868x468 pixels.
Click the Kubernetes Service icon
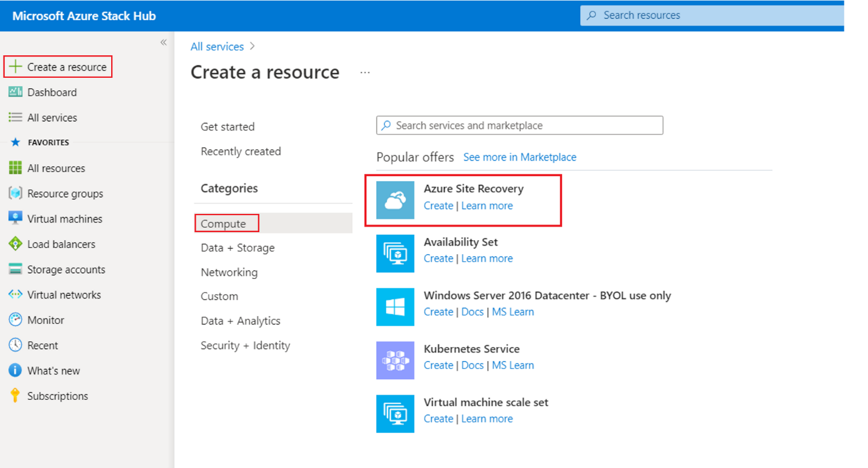click(x=395, y=360)
